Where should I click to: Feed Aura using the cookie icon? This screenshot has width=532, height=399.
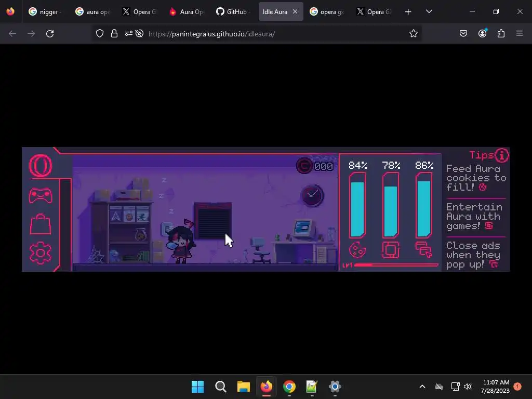pyautogui.click(x=357, y=250)
